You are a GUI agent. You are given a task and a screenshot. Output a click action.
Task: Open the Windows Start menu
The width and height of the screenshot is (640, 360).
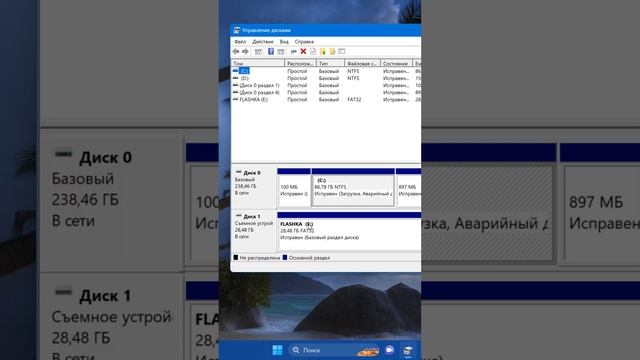(x=277, y=350)
